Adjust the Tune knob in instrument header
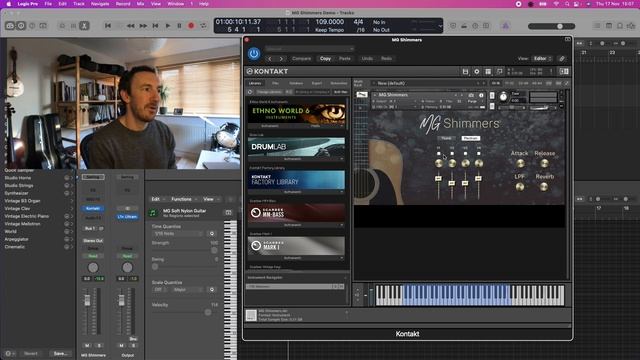The height and width of the screenshot is (360, 640). (x=503, y=97)
